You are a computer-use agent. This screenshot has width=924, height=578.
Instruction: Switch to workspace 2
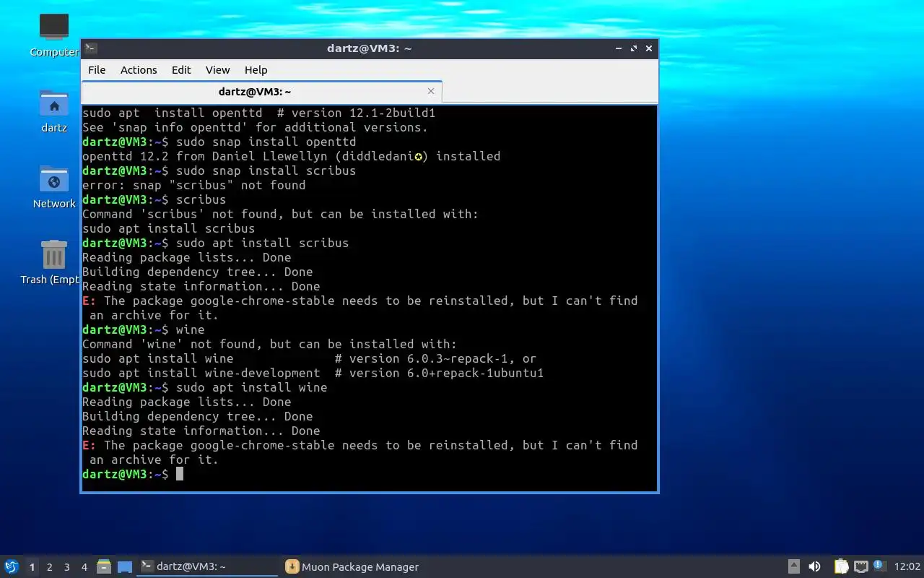49,567
